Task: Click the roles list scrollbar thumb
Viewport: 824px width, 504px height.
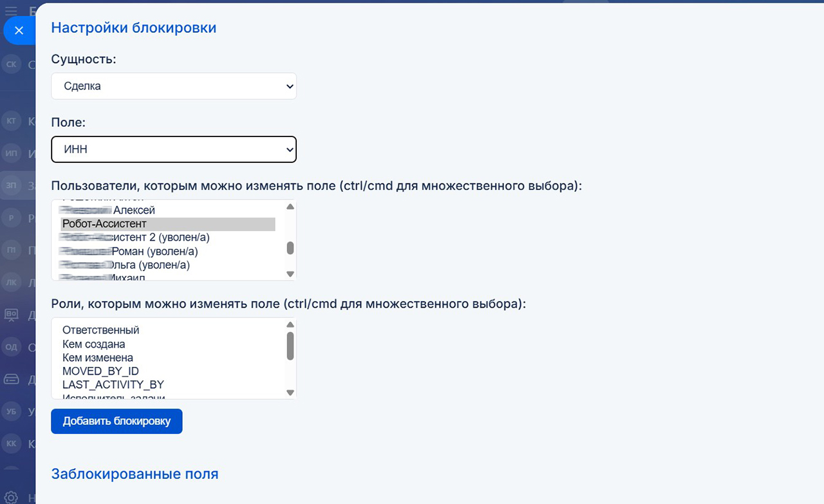Action: point(290,346)
